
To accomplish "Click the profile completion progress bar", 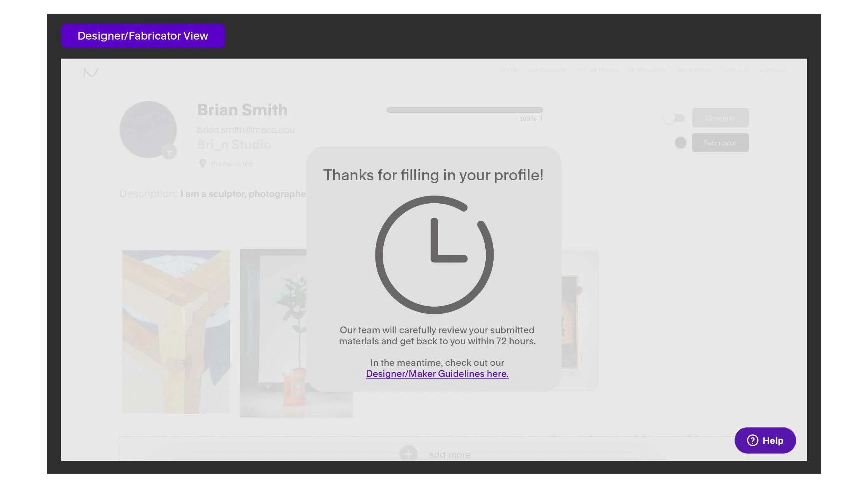I will (x=465, y=110).
